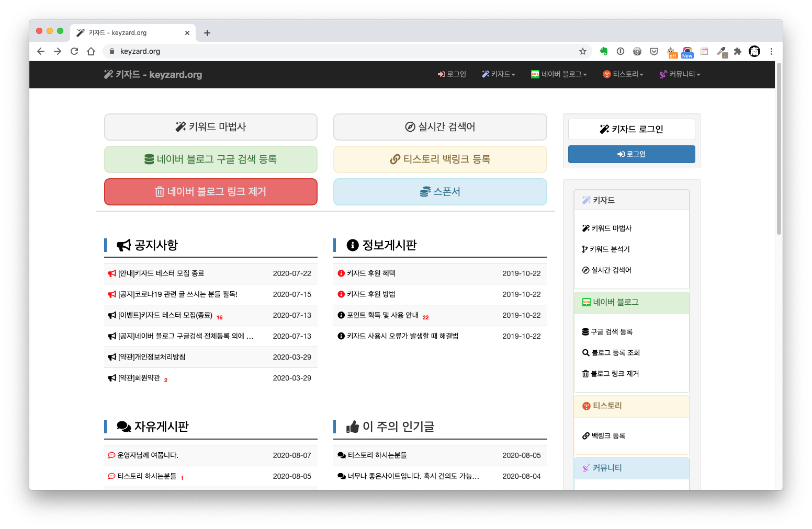The image size is (812, 529).
Task: Open the 자유게시판 board heading
Action: [152, 427]
